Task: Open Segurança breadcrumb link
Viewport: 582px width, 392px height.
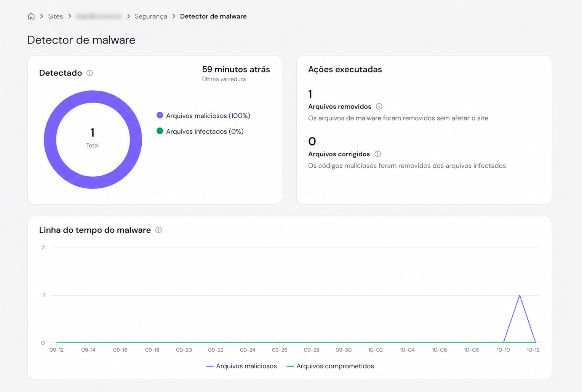Action: [151, 16]
